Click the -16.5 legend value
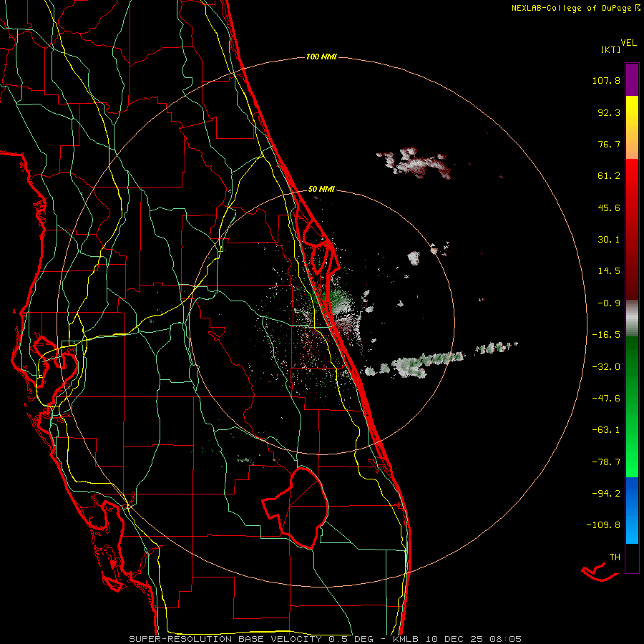Viewport: 644px width, 644px height. 606,335
